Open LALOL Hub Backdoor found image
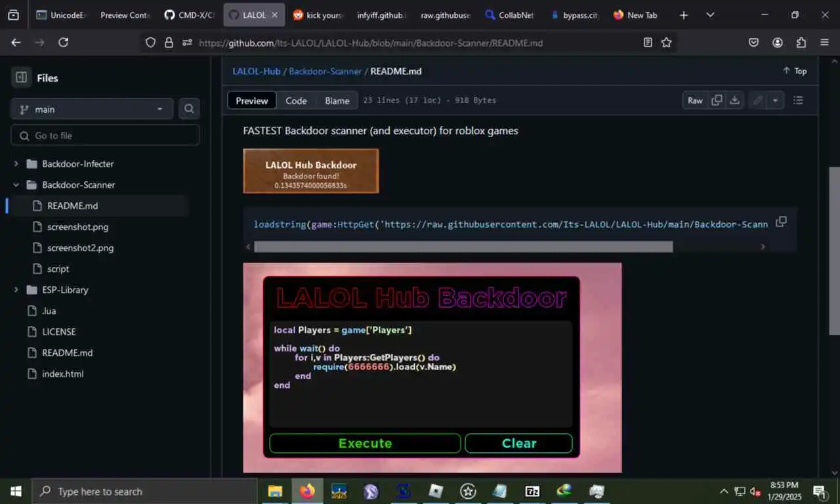Image resolution: width=840 pixels, height=504 pixels. pos(311,171)
